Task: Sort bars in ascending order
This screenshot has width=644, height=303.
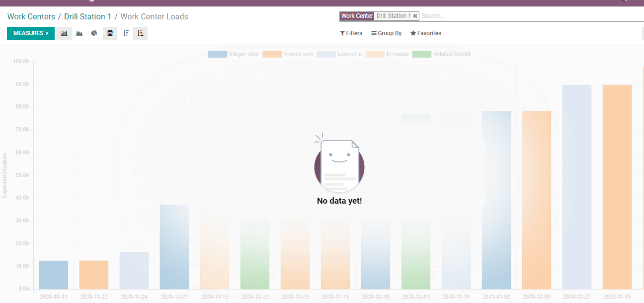Action: click(x=140, y=33)
